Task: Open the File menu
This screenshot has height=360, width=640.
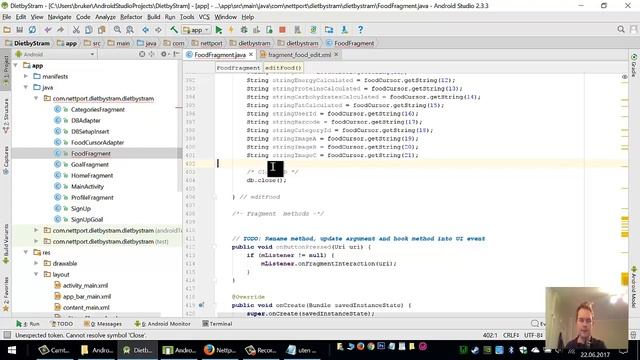Action: click(x=7, y=17)
